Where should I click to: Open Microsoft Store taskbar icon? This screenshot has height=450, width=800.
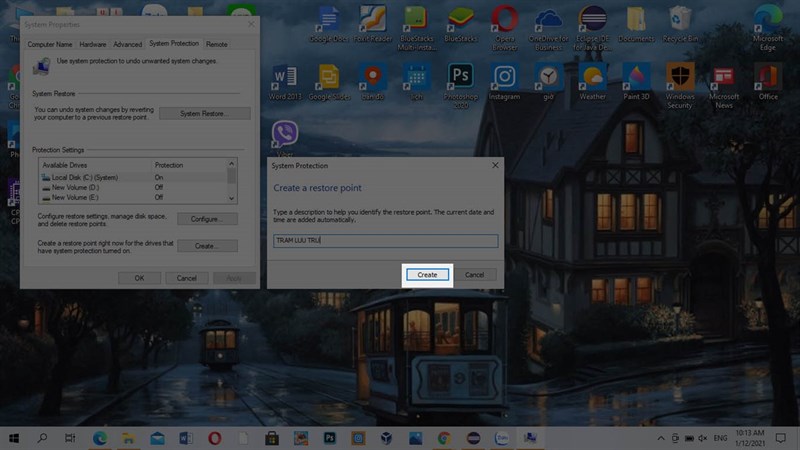272,438
